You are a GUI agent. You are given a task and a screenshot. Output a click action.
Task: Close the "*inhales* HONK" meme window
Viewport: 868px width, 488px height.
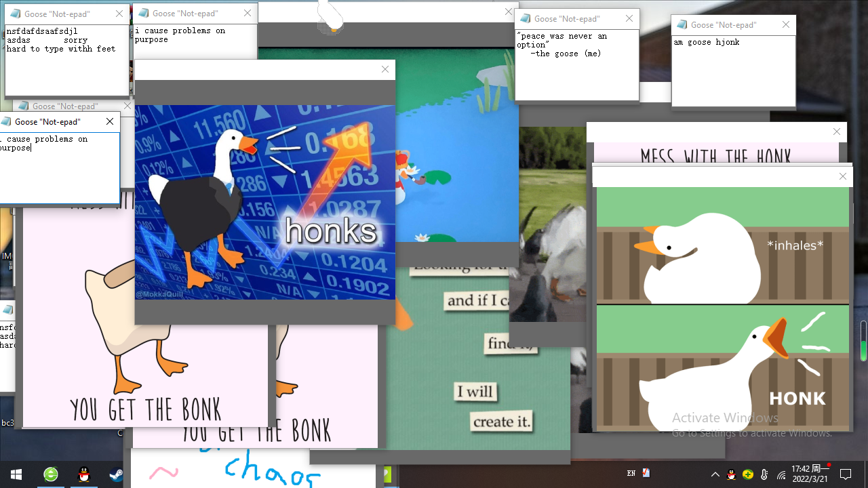tap(843, 176)
